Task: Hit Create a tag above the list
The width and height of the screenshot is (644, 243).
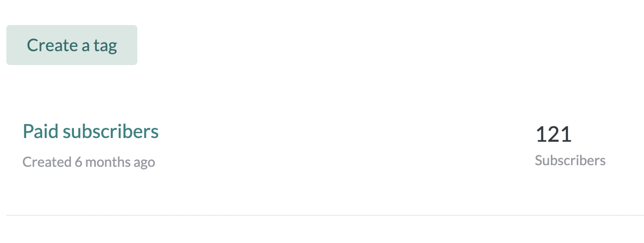Action: click(x=72, y=45)
